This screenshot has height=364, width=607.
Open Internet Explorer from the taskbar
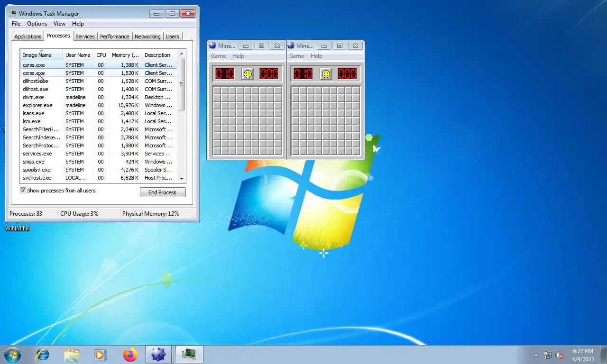tap(43, 355)
